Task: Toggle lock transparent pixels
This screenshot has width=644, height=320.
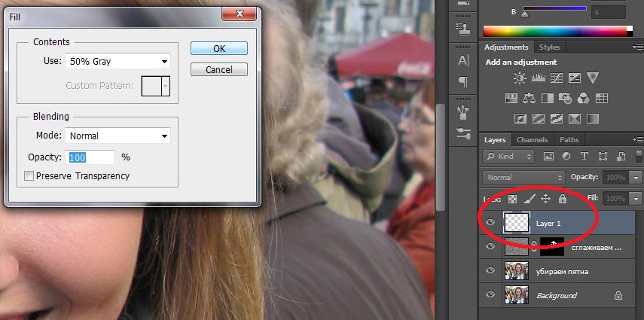Action: point(513,200)
